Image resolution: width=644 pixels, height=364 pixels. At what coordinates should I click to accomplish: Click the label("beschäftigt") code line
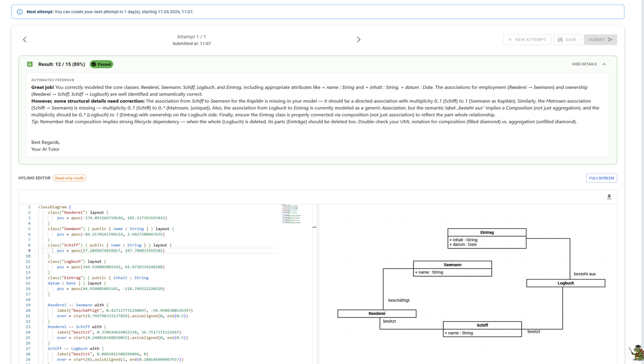point(125,311)
